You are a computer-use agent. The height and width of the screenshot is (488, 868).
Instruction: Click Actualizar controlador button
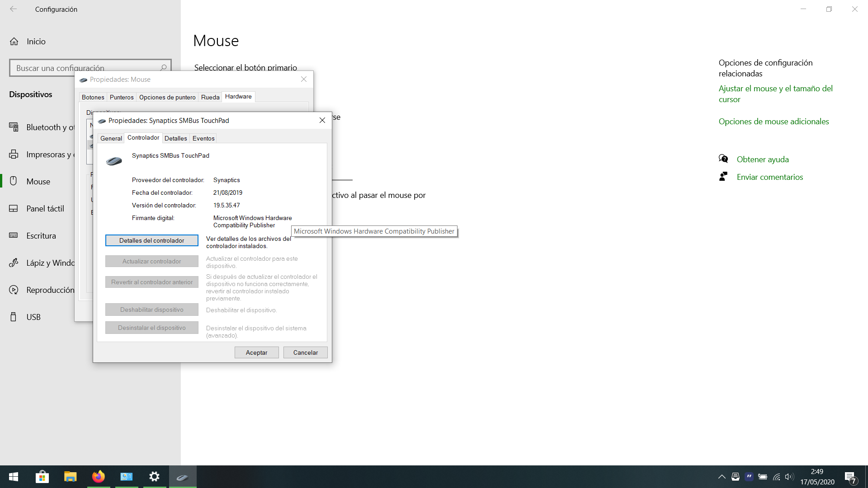[x=152, y=261]
